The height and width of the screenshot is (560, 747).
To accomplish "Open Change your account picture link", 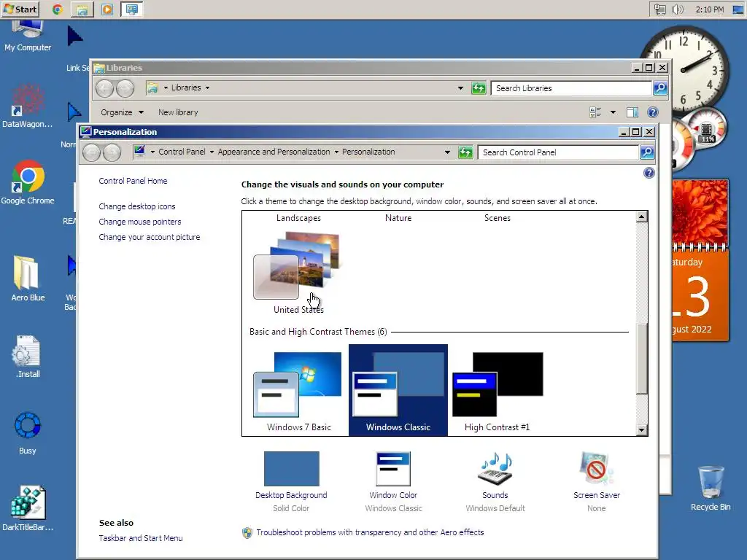I will [x=149, y=237].
